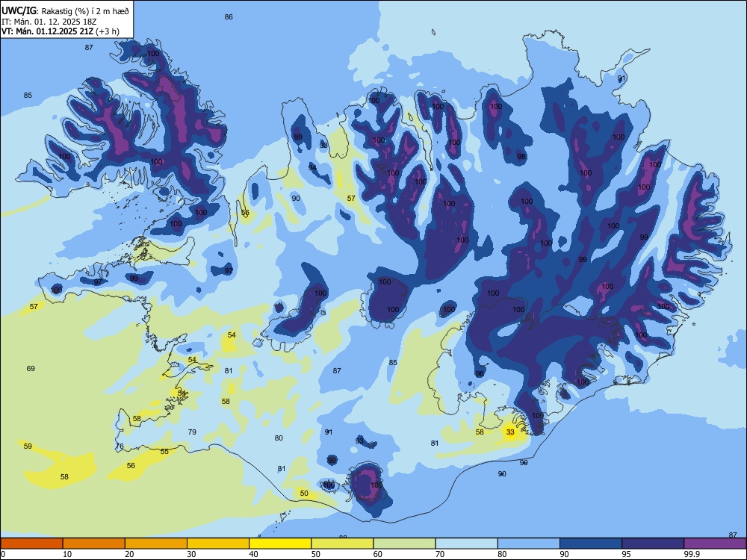Screen dimensions: 747x560
Task: Click the value '69' over the western sea
Action: click(31, 368)
